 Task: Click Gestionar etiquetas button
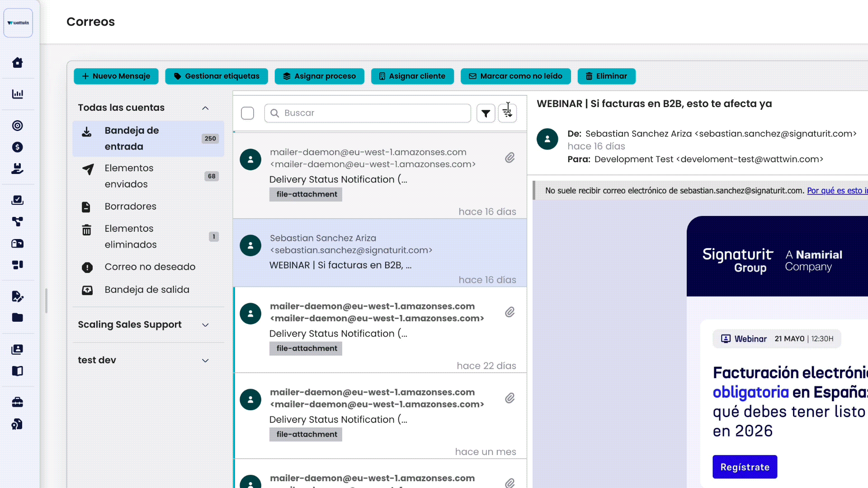coord(217,76)
